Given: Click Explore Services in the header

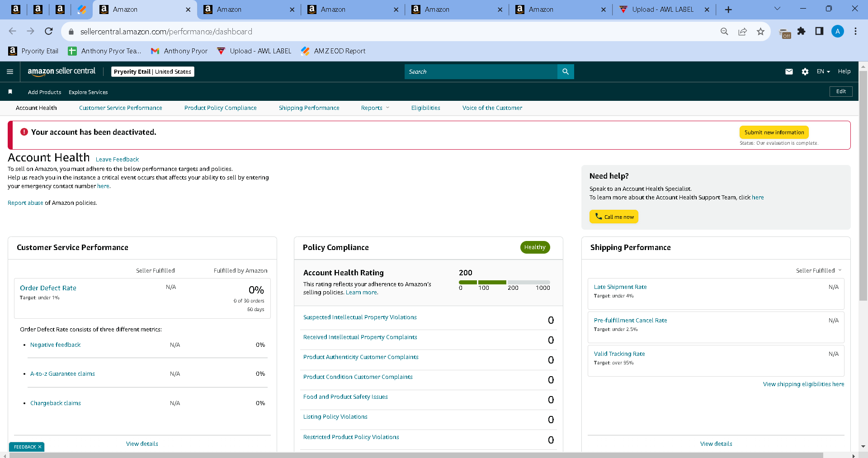Looking at the screenshot, I should 88,92.
